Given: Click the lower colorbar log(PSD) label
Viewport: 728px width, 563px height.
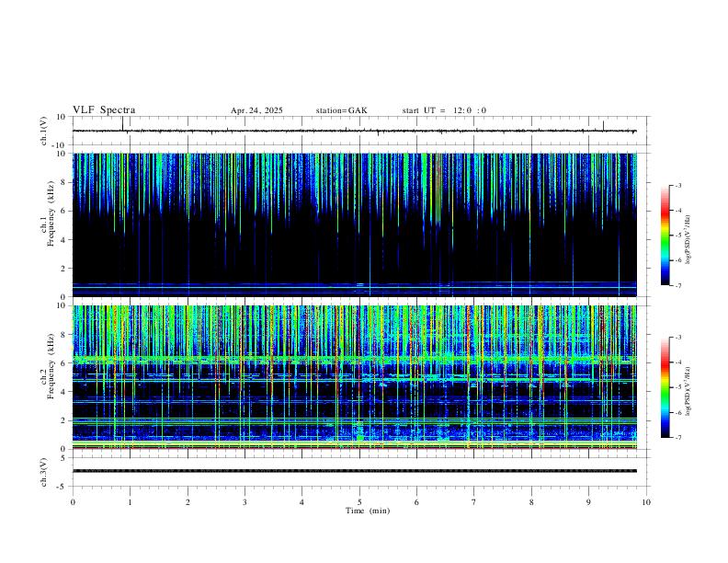Looking at the screenshot, I should [689, 391].
